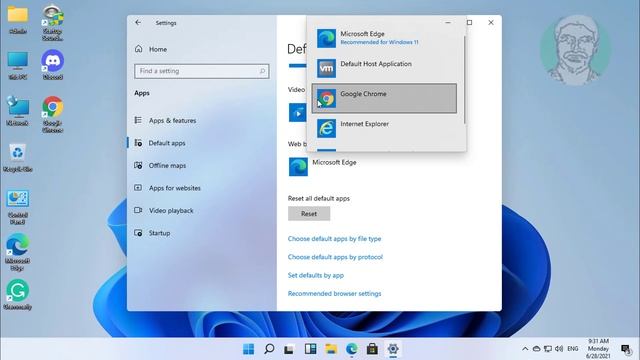
Task: Click the Settings gear on taskbar
Action: (393, 349)
